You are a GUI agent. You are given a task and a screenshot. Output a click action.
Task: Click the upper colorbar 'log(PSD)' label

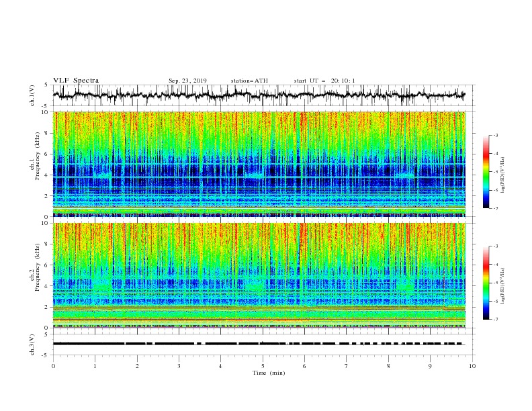point(502,175)
